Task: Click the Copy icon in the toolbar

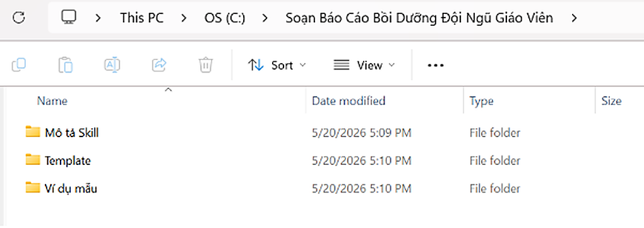Action: click(19, 65)
